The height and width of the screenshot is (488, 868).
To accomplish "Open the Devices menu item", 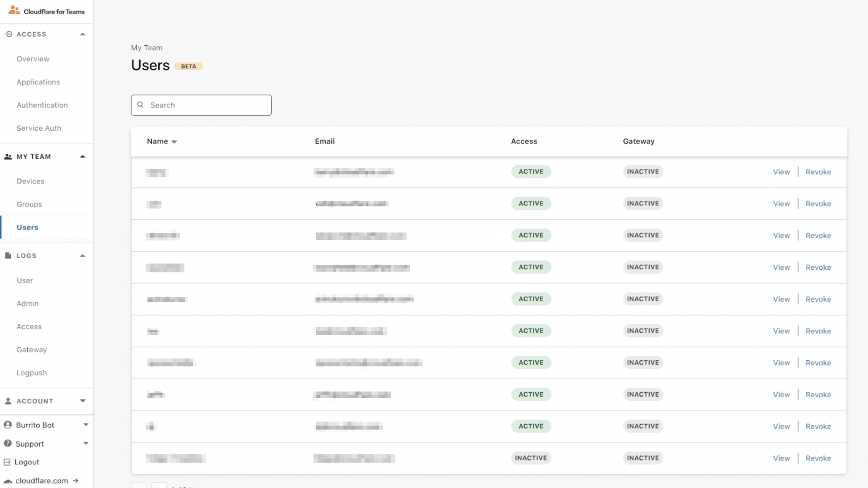I will tap(30, 181).
